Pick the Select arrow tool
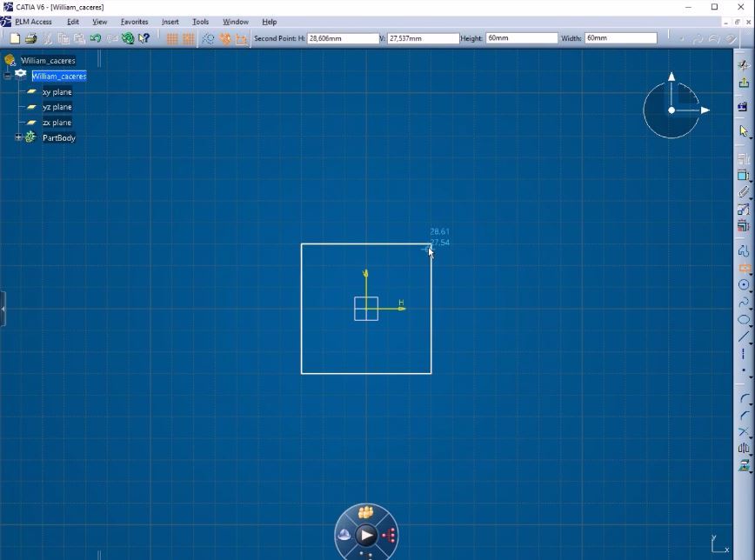 744,131
